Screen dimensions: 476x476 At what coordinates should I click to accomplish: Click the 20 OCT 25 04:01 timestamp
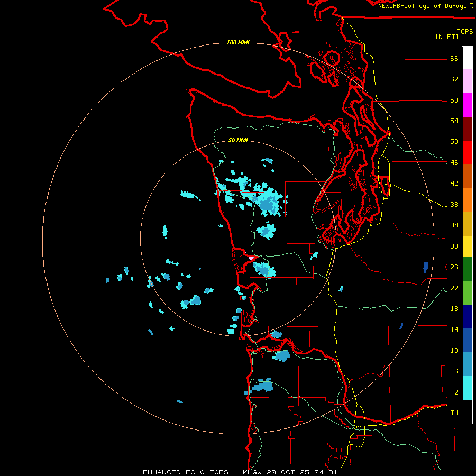tap(302, 472)
